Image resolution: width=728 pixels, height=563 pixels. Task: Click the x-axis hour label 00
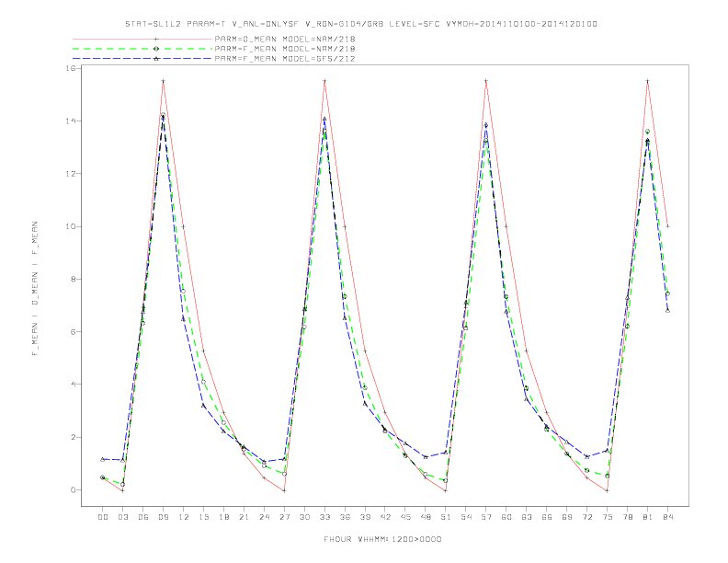click(x=103, y=517)
